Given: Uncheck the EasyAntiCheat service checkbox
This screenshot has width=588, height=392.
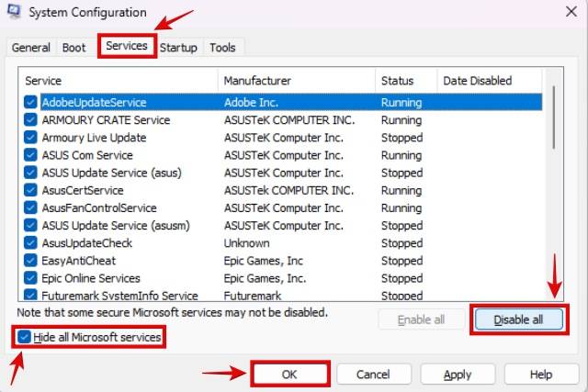Looking at the screenshot, I should point(30,261).
